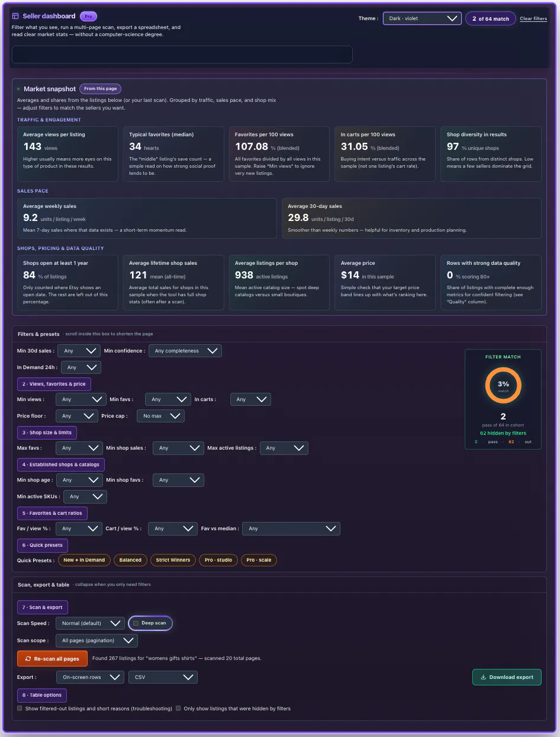The width and height of the screenshot is (560, 737).
Task: Open the Fav / view % dropdown
Action: [x=79, y=528]
